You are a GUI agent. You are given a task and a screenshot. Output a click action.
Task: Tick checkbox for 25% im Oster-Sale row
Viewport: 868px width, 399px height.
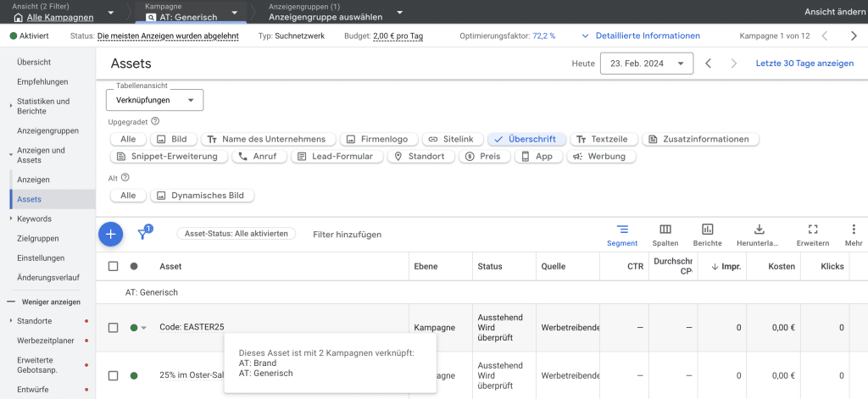tap(114, 376)
